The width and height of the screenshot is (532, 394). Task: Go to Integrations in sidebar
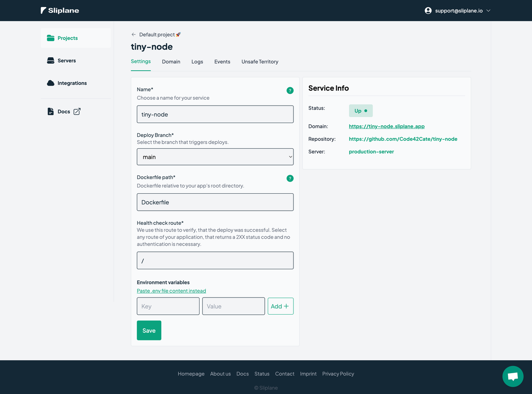coord(76,83)
